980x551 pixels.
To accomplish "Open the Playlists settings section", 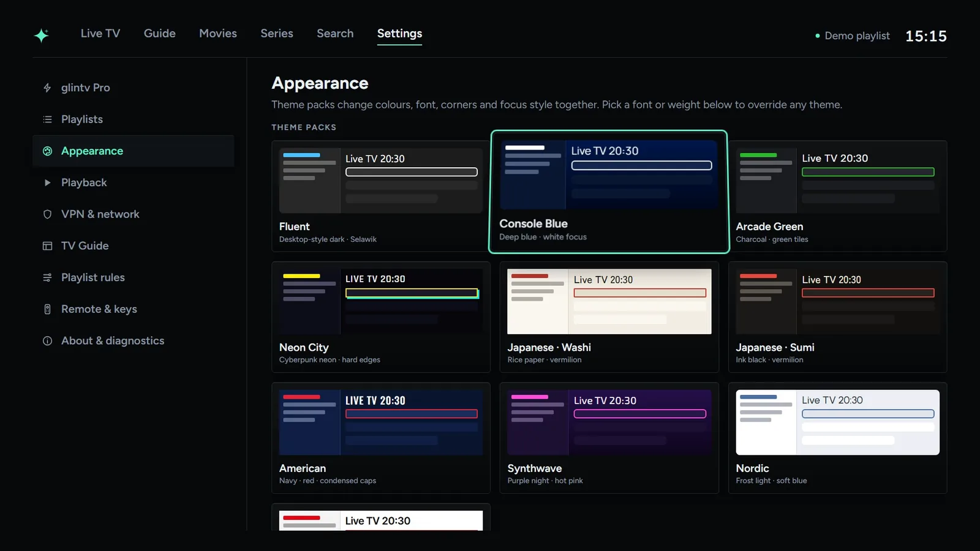I will [x=133, y=119].
